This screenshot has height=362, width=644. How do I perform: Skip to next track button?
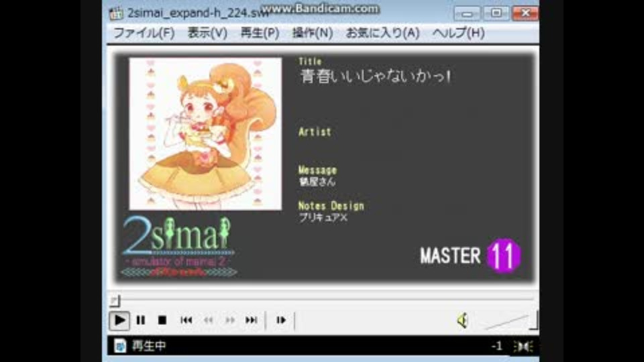pos(252,320)
